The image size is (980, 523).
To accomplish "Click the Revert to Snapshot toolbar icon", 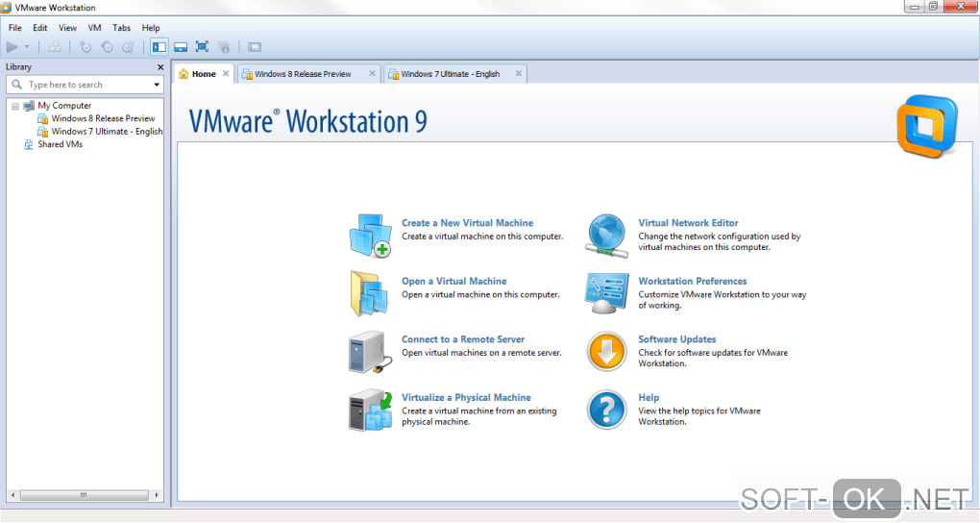I will [x=107, y=47].
